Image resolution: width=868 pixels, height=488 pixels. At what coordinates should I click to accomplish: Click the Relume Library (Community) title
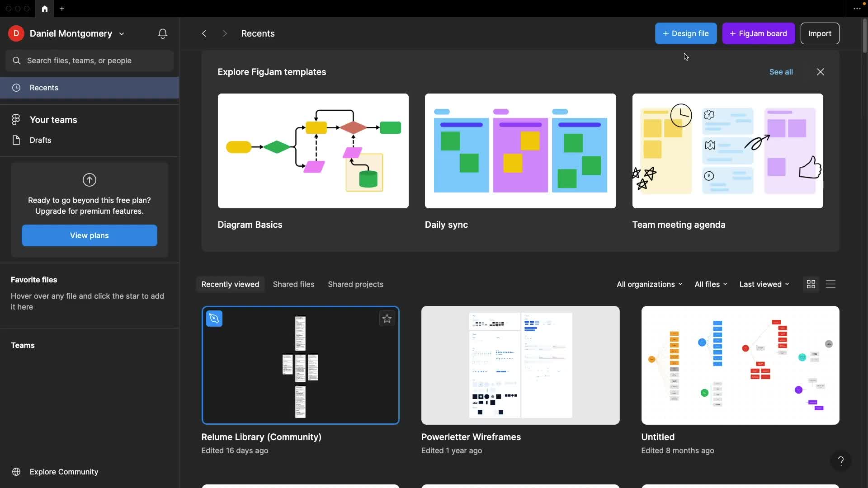[261, 437]
